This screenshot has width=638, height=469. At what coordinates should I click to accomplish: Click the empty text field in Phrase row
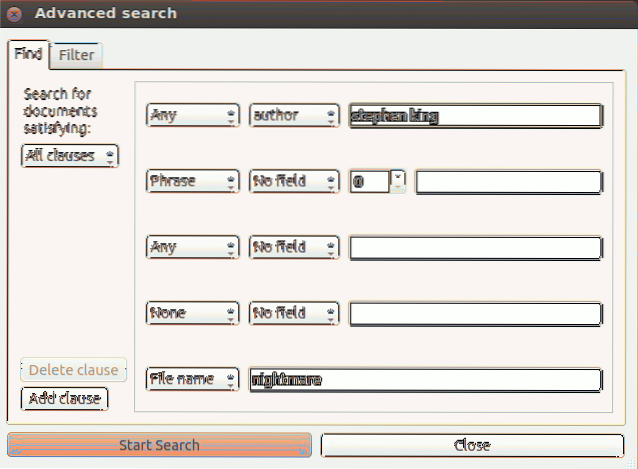coord(508,182)
